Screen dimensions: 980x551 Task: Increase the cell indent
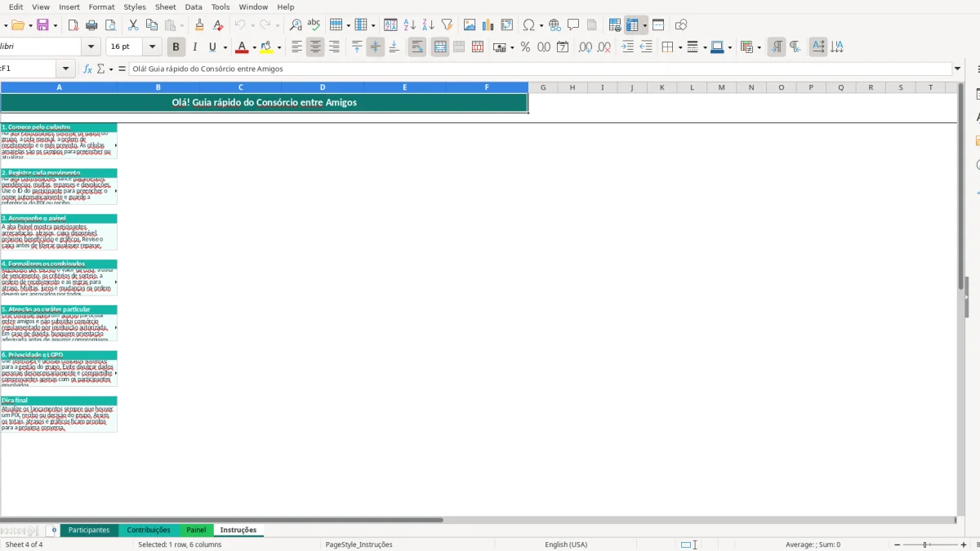(x=627, y=47)
